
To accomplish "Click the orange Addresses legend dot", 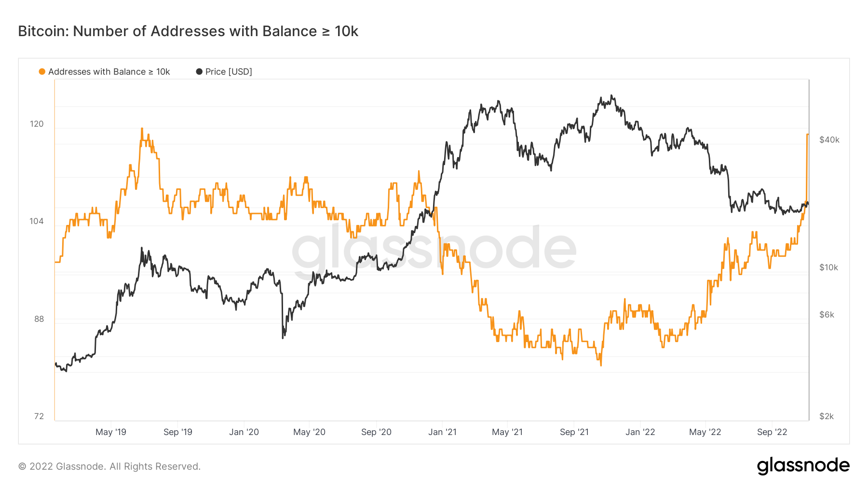I will click(x=42, y=72).
